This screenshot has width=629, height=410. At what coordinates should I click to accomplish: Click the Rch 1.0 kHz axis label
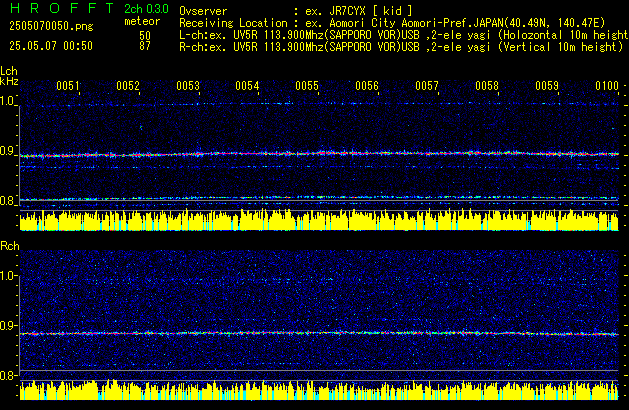[7, 276]
